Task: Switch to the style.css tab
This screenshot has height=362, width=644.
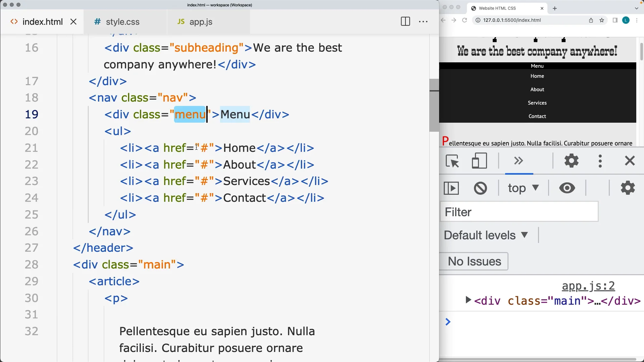Action: click(x=122, y=21)
